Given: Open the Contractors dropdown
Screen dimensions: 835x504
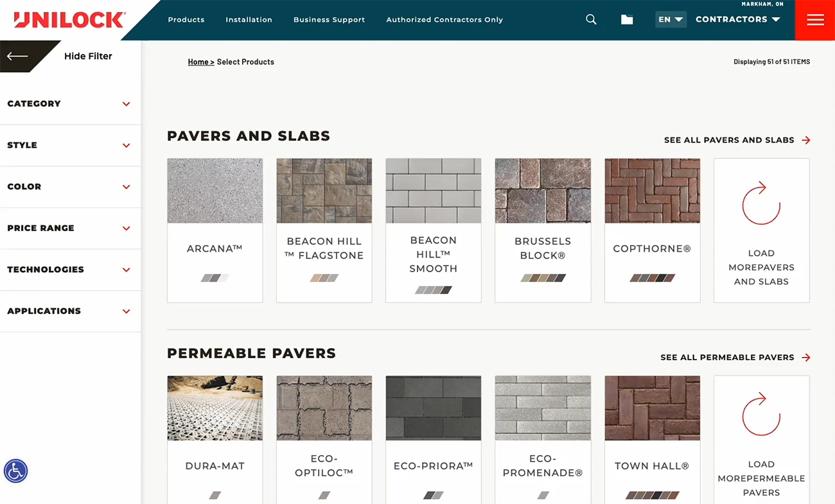Looking at the screenshot, I should click(x=738, y=19).
